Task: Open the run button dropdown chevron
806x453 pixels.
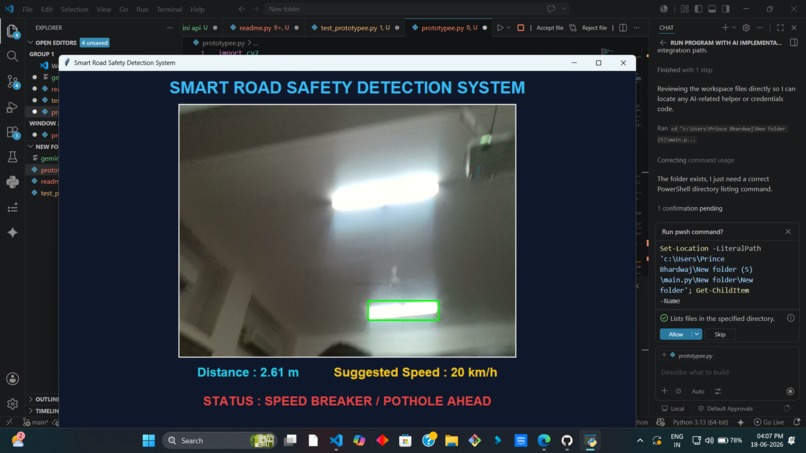Action: tap(508, 28)
